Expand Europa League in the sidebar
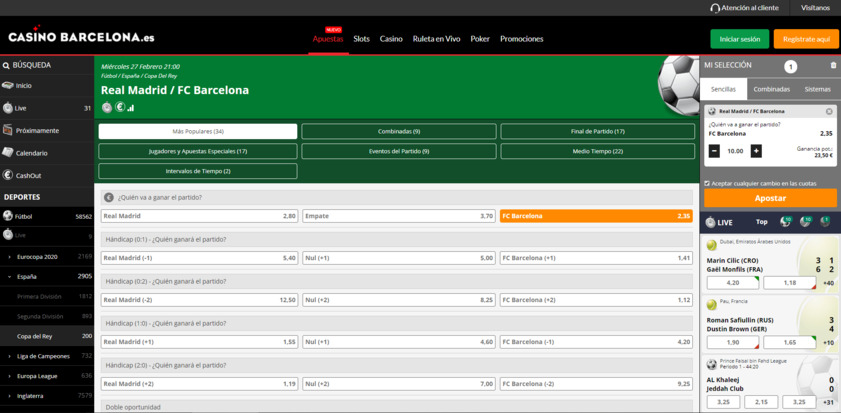 point(47,376)
